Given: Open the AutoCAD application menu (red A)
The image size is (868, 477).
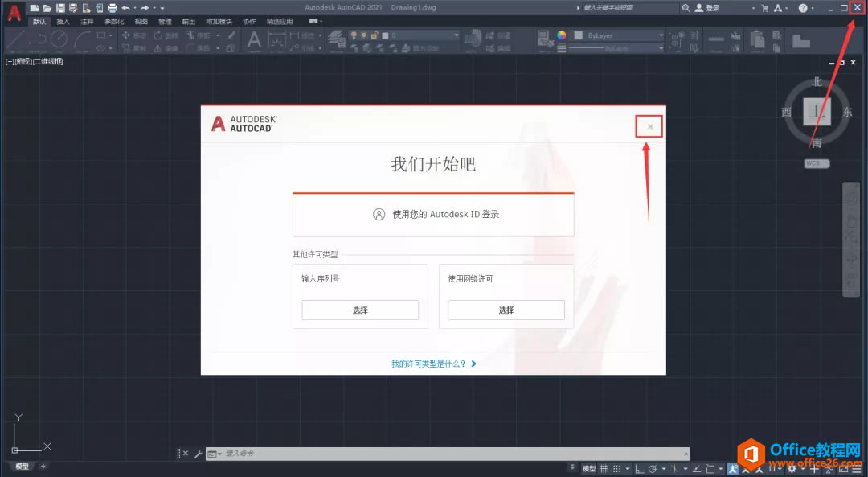Looking at the screenshot, I should point(14,12).
